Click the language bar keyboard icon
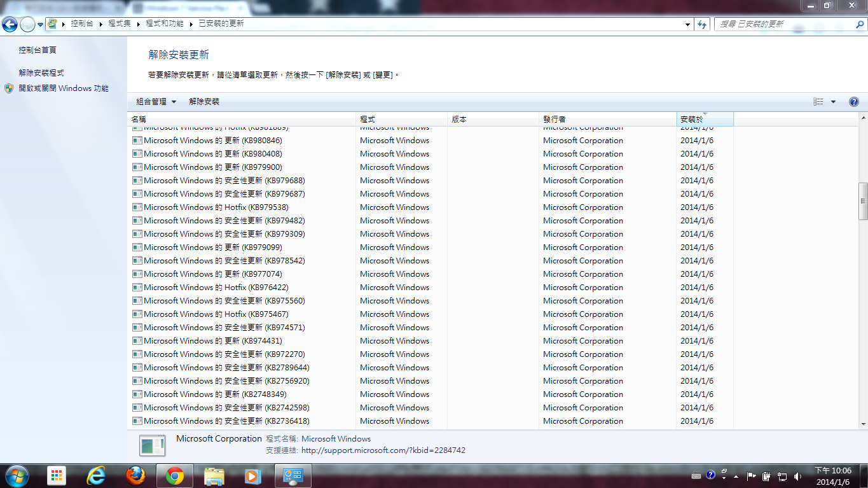The width and height of the screenshot is (868, 488). 696,475
